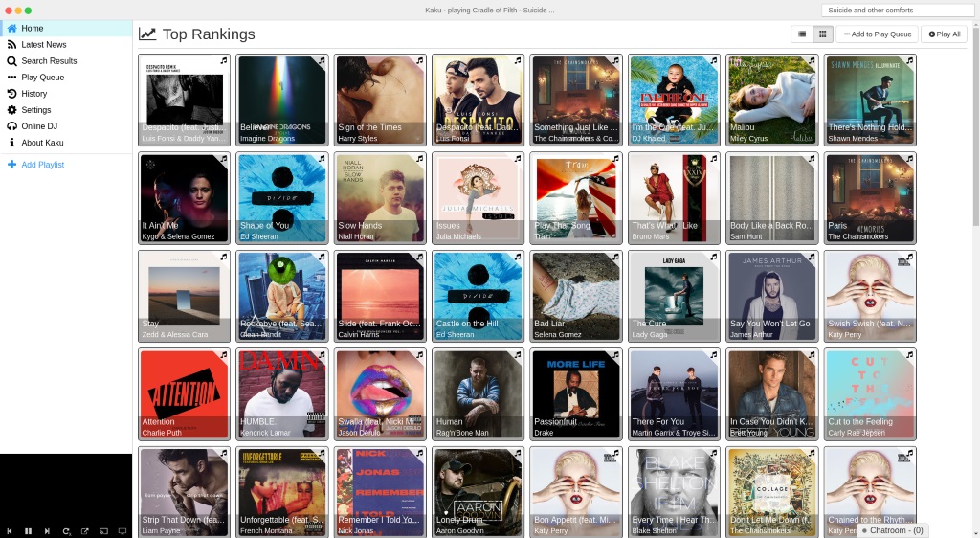Select Attention by Charlie Puth
980x538 pixels.
185,394
